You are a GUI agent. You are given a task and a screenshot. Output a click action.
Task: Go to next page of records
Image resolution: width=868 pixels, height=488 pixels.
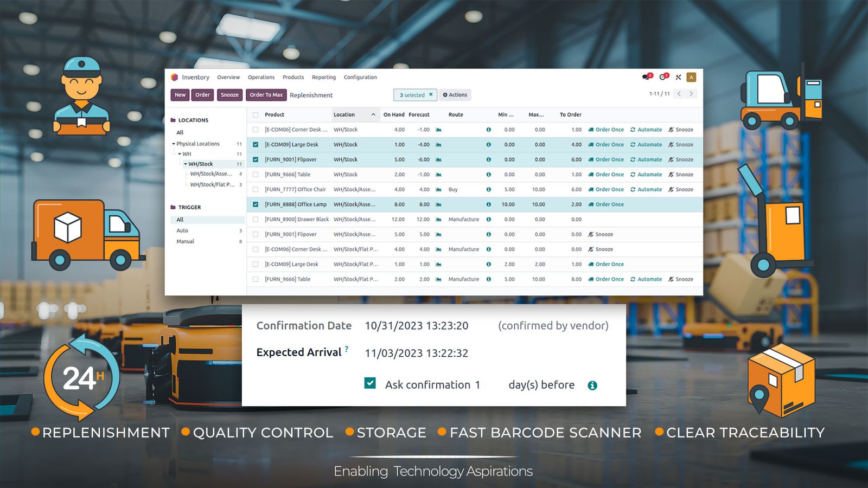(x=691, y=94)
